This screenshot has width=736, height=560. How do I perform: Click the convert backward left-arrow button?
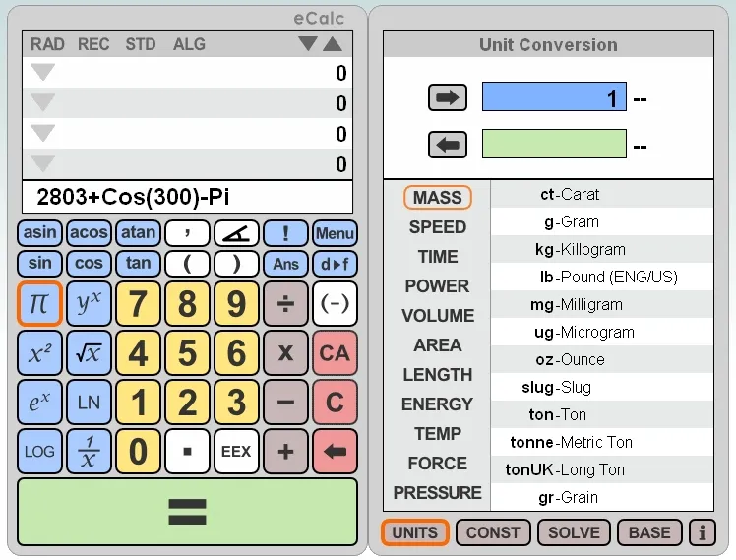[x=448, y=145]
